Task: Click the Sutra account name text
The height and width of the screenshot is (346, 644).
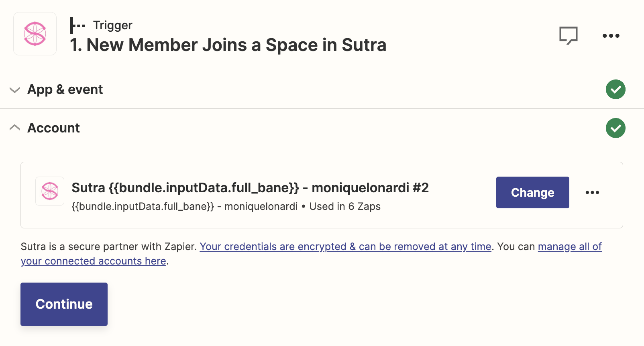Action: pos(250,187)
